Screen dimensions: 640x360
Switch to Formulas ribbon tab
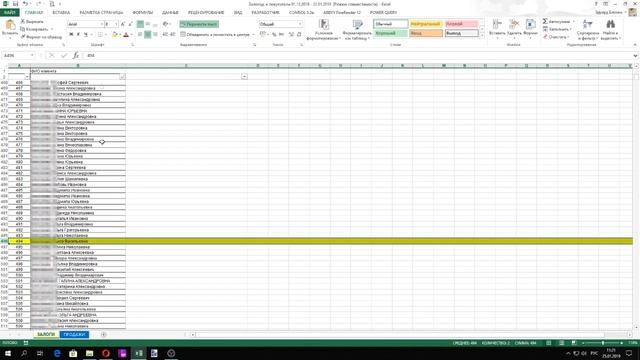click(x=142, y=13)
